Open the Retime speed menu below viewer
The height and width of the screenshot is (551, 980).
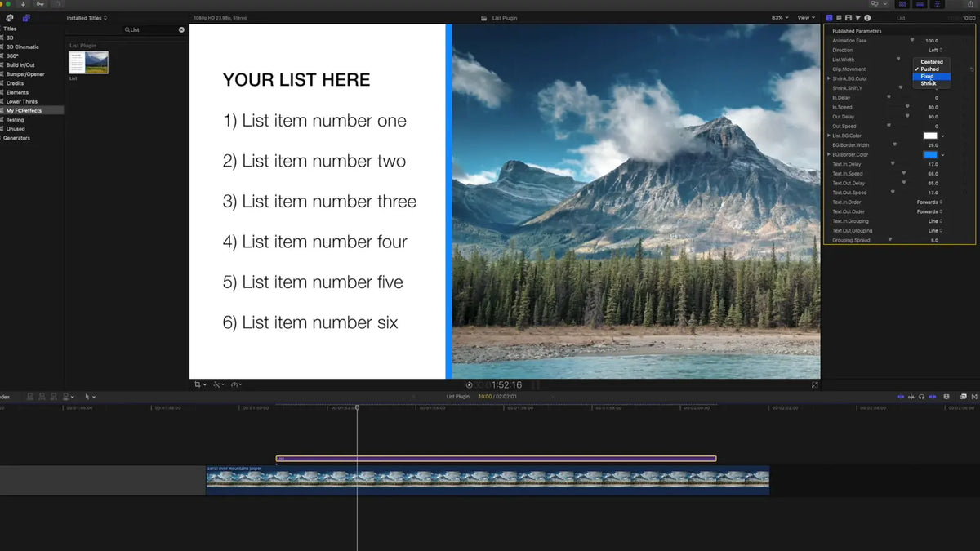(x=237, y=384)
